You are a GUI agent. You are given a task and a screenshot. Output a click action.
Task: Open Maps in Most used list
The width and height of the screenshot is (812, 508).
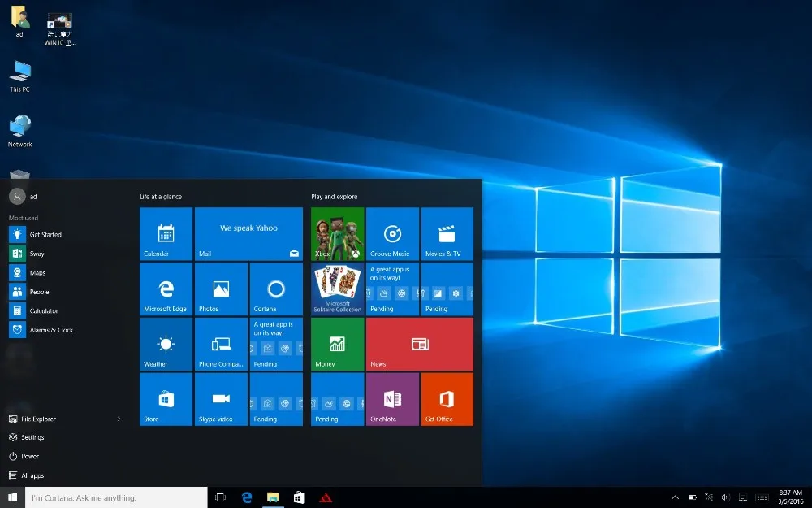click(x=65, y=272)
